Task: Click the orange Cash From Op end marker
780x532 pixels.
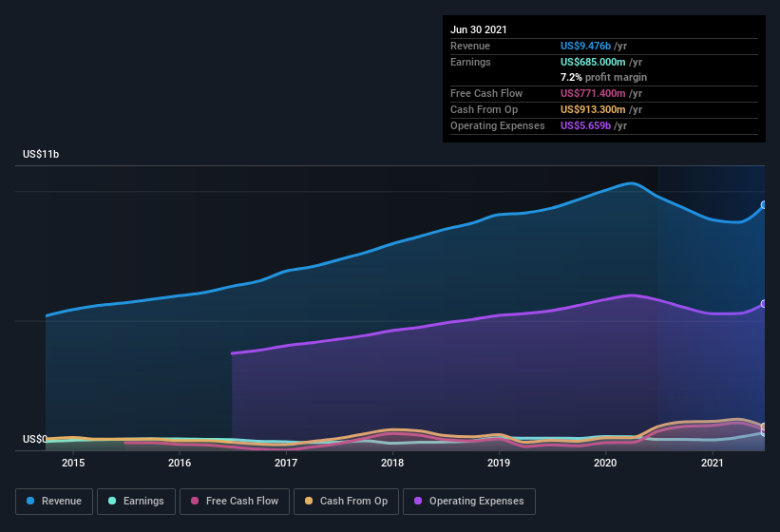Action: (764, 427)
